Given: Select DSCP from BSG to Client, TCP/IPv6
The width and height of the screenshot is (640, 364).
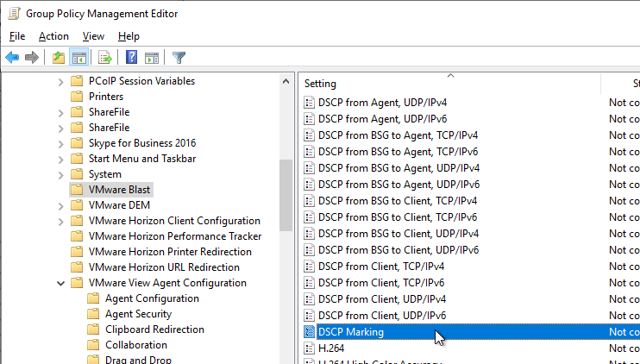Looking at the screenshot, I should (398, 217).
